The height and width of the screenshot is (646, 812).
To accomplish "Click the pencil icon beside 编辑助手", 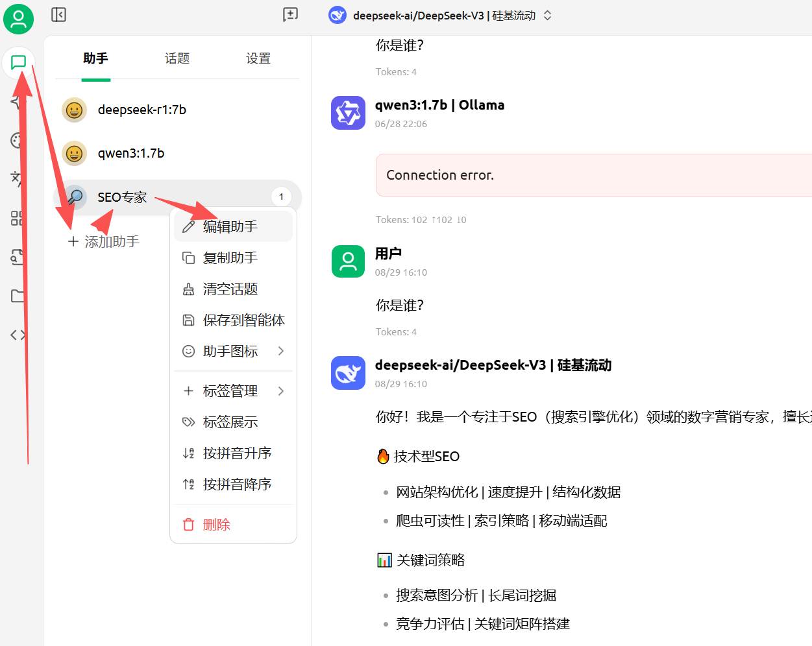I will click(188, 226).
